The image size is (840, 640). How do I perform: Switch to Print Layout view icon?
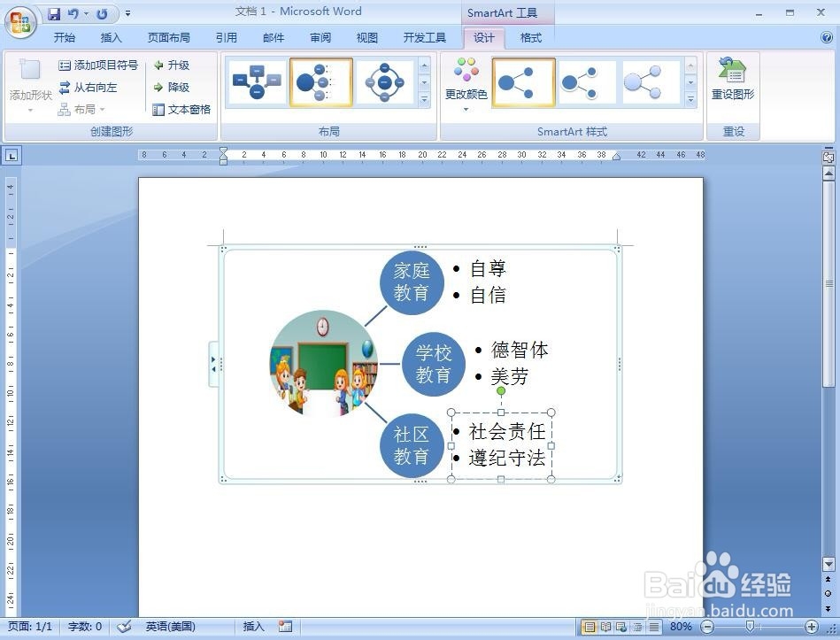590,627
